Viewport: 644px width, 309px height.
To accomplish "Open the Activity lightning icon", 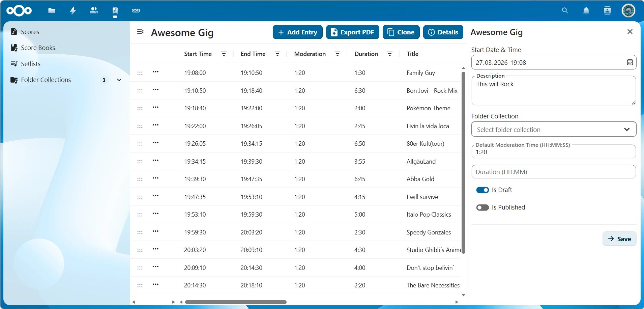I will coord(73,11).
